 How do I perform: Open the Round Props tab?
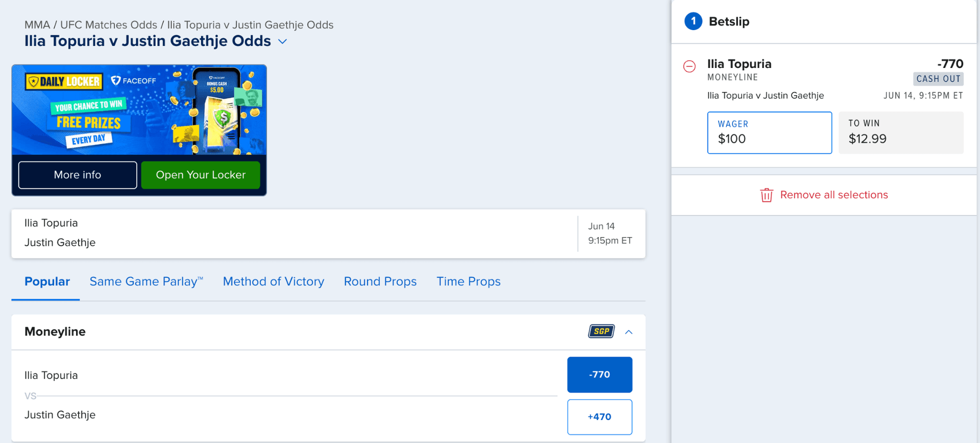pos(380,282)
